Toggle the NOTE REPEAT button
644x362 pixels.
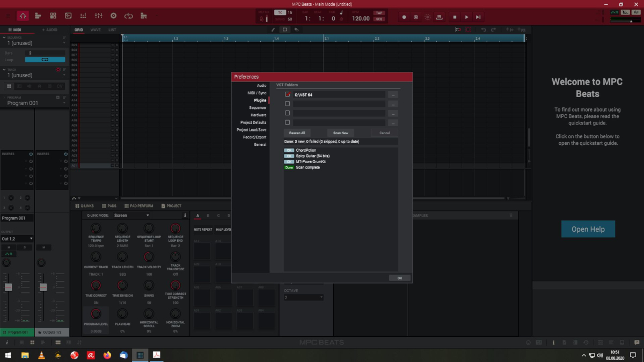pos(203,230)
